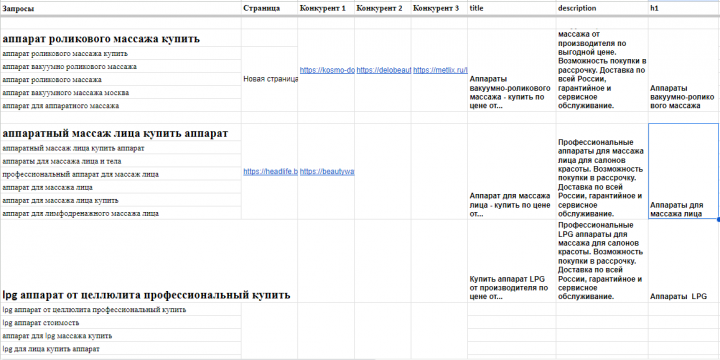Select cell аппарат для аппаратного массажа
This screenshot has height=360, width=720.
click(121, 105)
